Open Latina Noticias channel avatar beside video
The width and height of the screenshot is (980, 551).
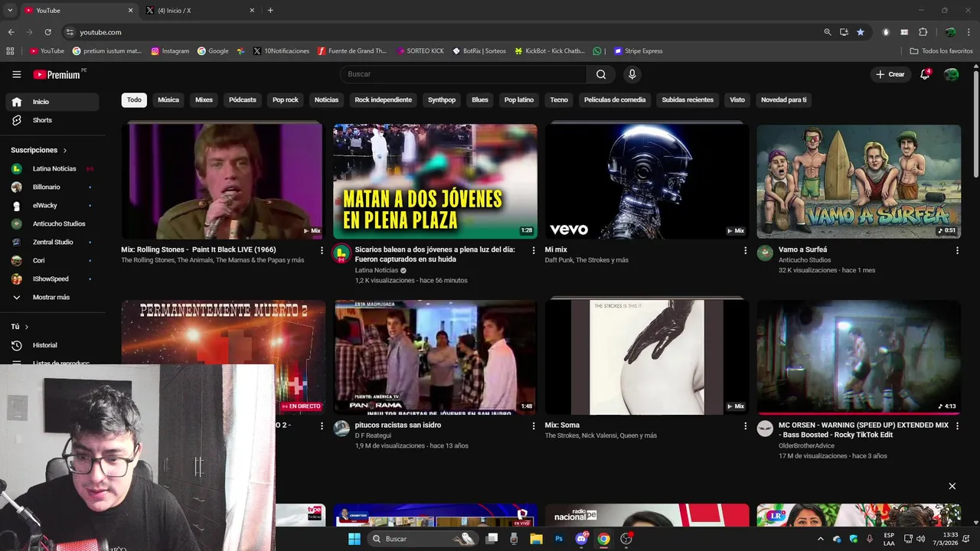pos(341,253)
